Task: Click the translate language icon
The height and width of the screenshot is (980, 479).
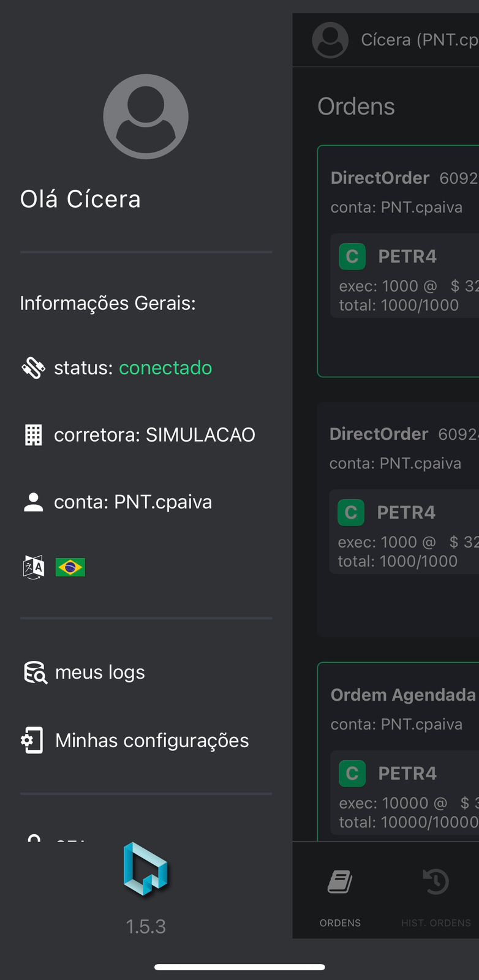Action: [34, 567]
